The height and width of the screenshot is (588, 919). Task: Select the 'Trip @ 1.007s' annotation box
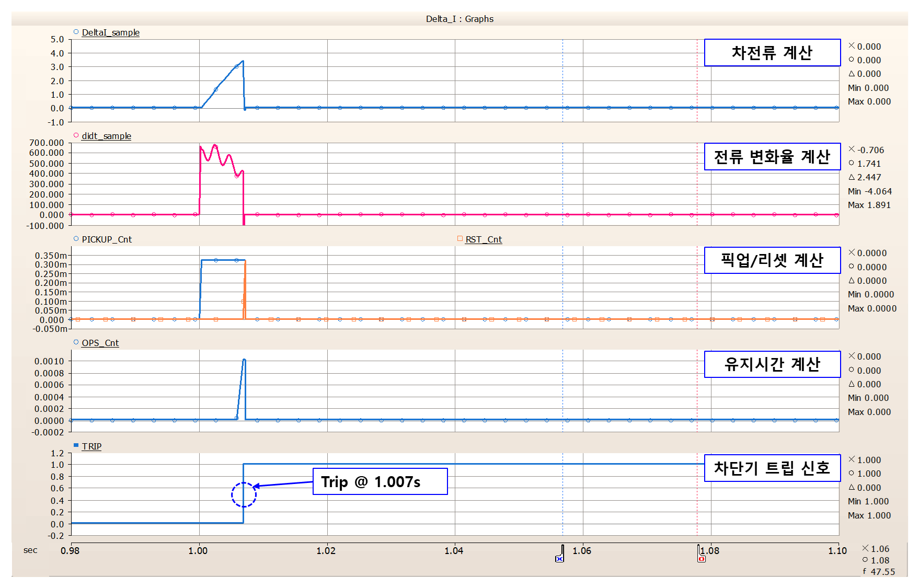click(380, 481)
